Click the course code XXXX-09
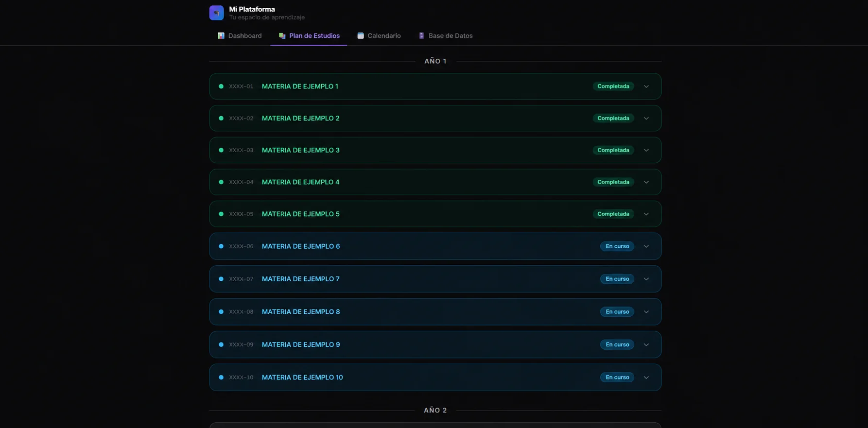 (241, 344)
